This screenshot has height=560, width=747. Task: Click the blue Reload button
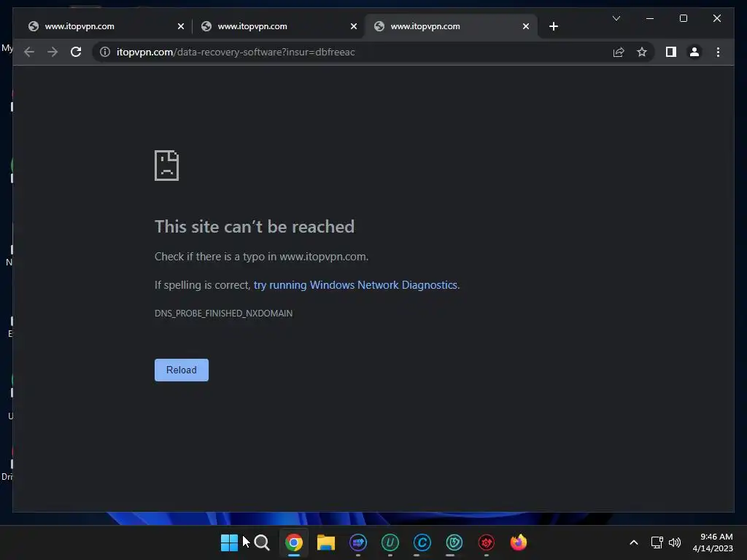coord(182,370)
